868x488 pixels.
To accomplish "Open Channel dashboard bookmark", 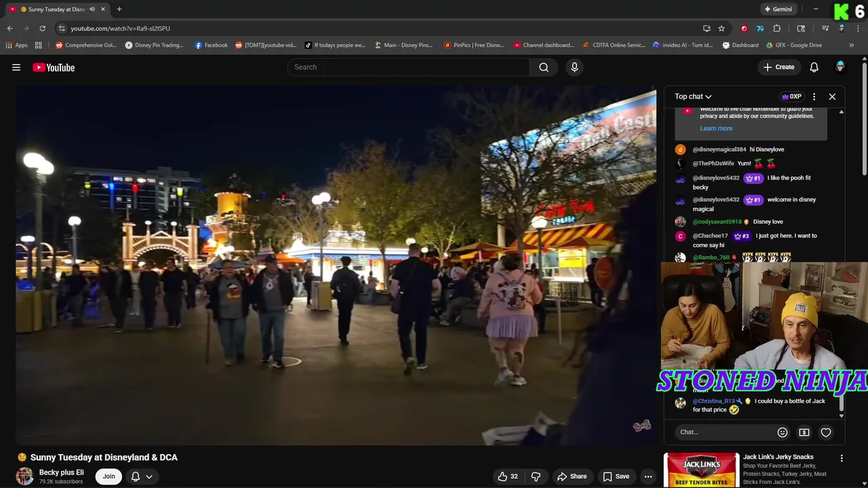I will pos(543,45).
